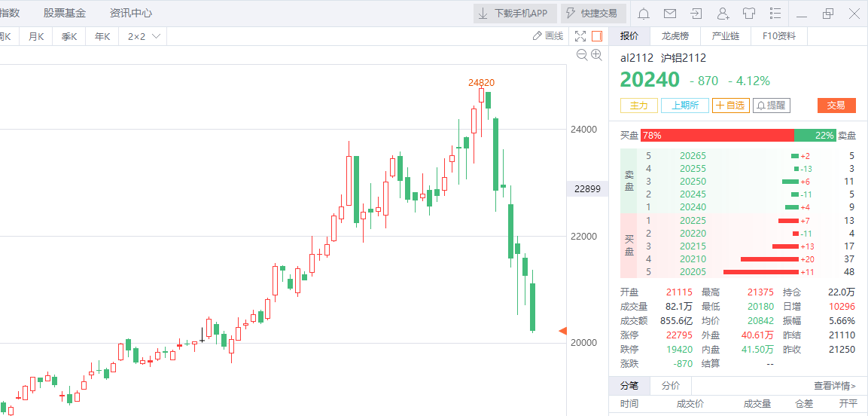Toggle the right side panel layout icon
Screen dimensions: 868x416
click(x=597, y=36)
